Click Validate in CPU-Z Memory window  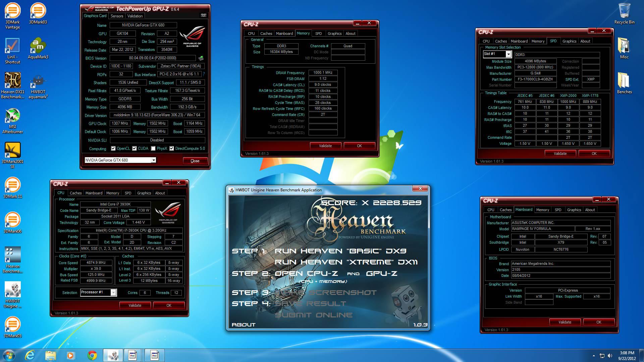tap(325, 146)
